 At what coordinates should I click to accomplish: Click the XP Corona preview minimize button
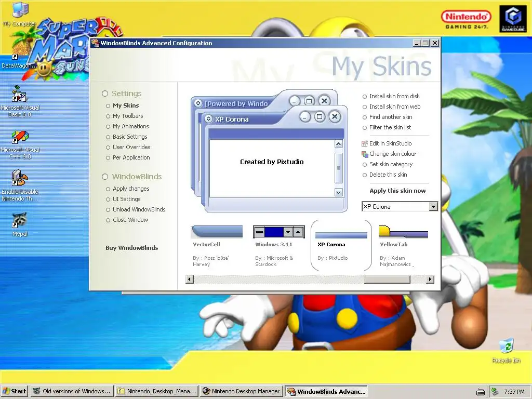[305, 117]
